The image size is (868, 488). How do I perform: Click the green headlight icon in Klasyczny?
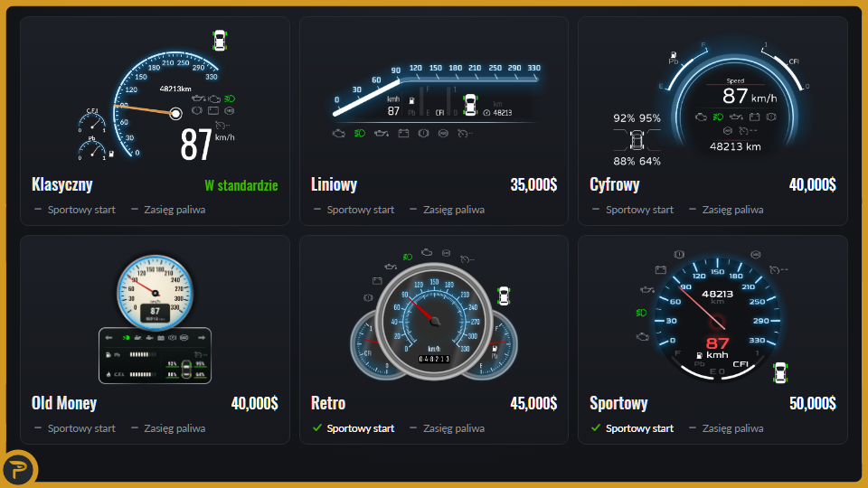pyautogui.click(x=229, y=99)
